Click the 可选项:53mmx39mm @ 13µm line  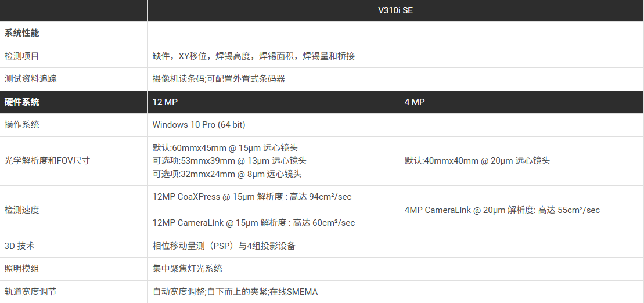pos(229,161)
